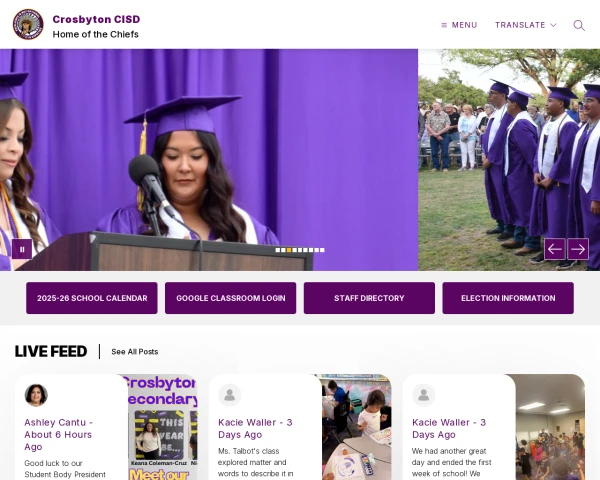Open the MENU hamburger navigation
Image resolution: width=600 pixels, height=480 pixels.
click(459, 25)
